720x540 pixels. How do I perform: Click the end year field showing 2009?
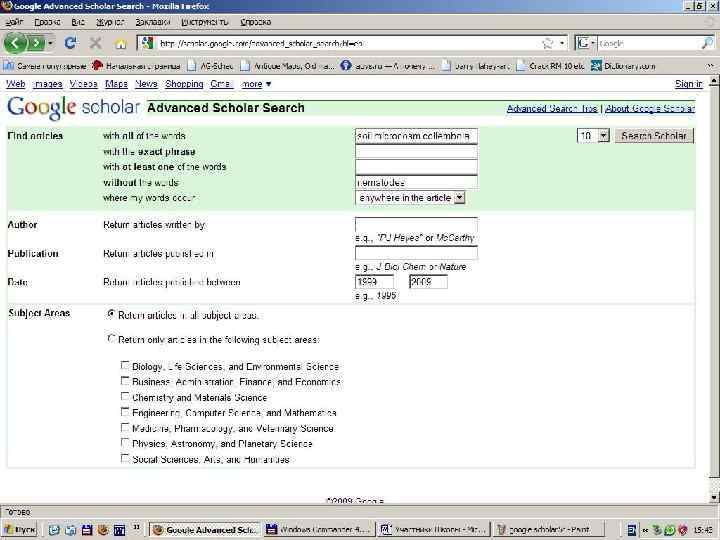(428, 282)
